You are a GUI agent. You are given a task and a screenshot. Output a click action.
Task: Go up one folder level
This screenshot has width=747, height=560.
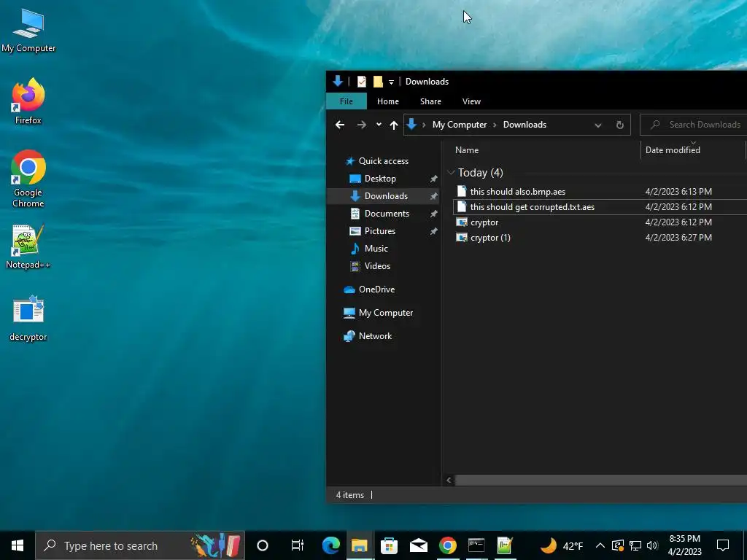tap(393, 125)
